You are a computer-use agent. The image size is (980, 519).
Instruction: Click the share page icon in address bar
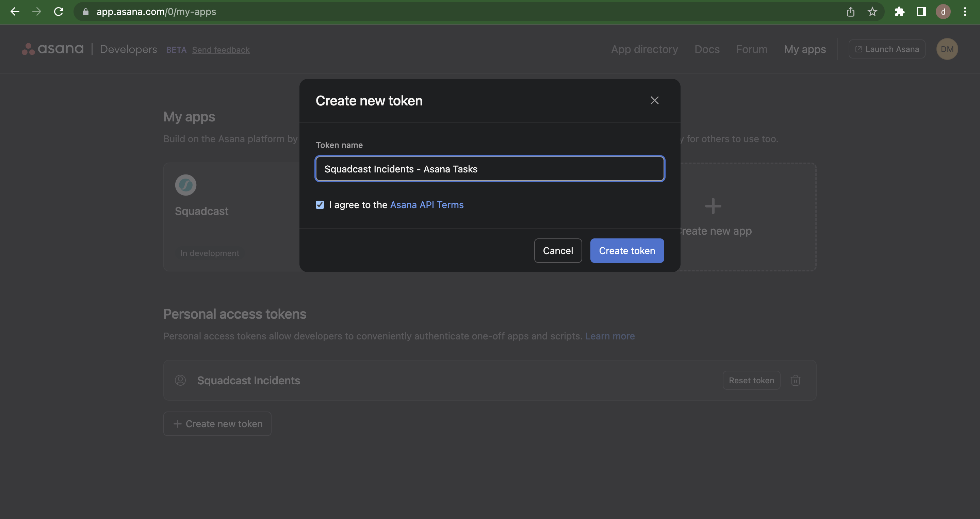click(851, 12)
